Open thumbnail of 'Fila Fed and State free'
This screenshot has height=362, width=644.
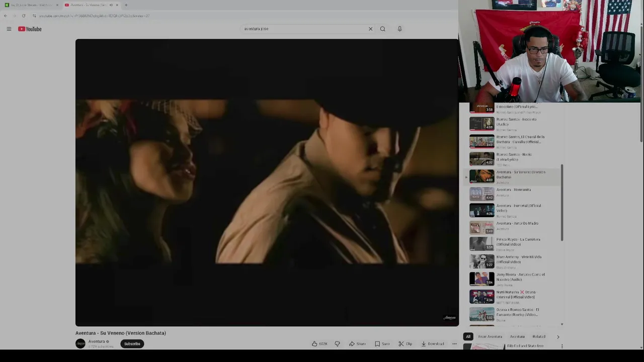point(485,346)
